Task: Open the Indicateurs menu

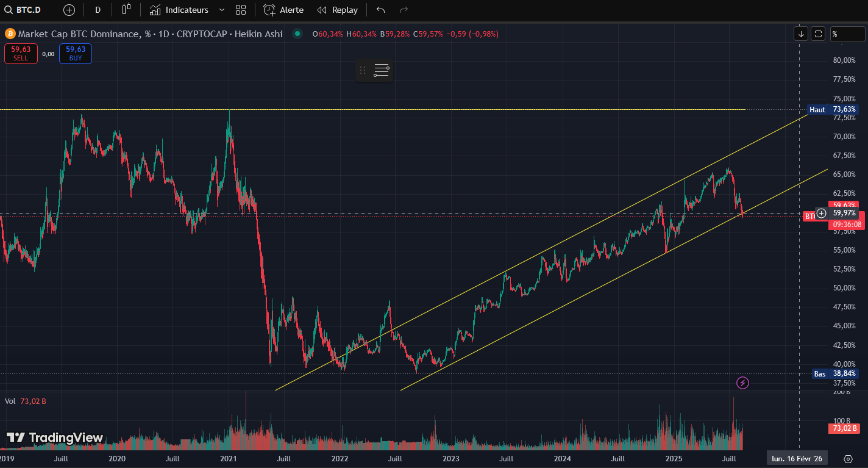Action: pos(179,10)
